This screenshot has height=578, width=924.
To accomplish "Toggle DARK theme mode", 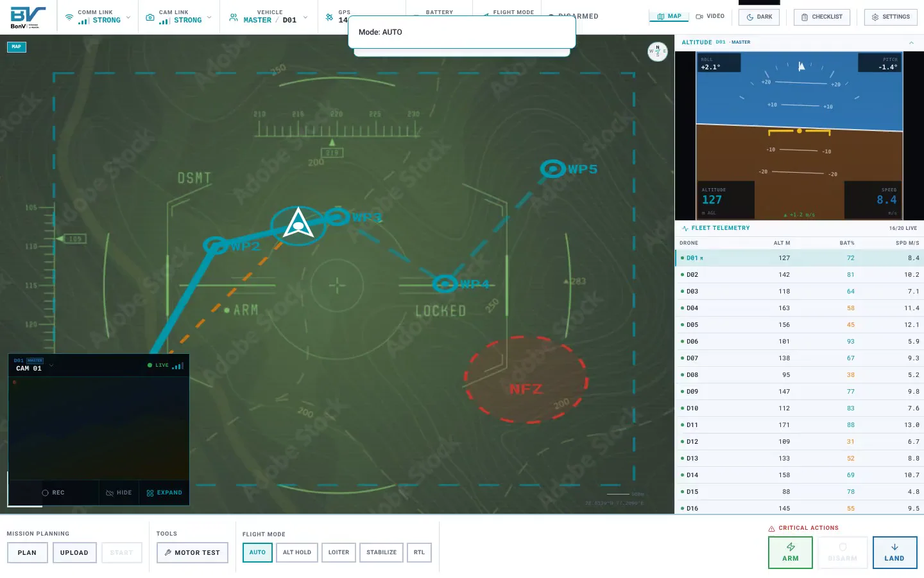I will click(759, 17).
